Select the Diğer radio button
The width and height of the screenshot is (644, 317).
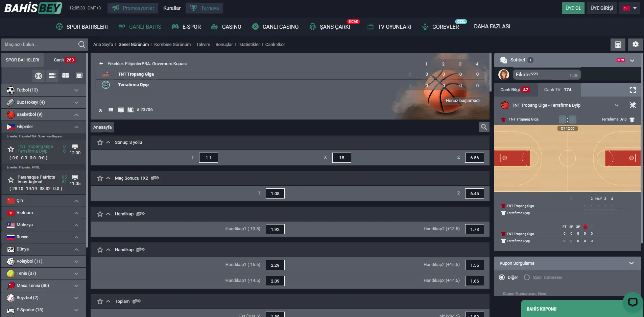(502, 278)
